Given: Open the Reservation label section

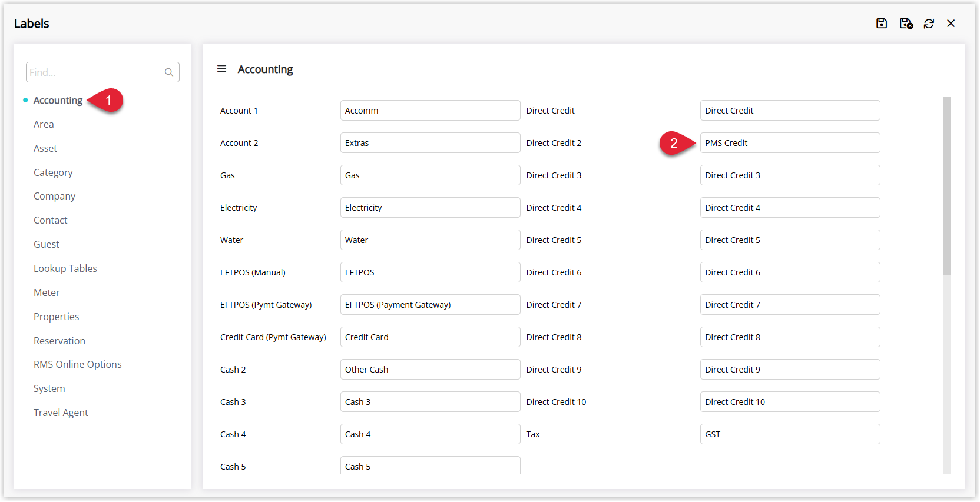Looking at the screenshot, I should point(59,341).
